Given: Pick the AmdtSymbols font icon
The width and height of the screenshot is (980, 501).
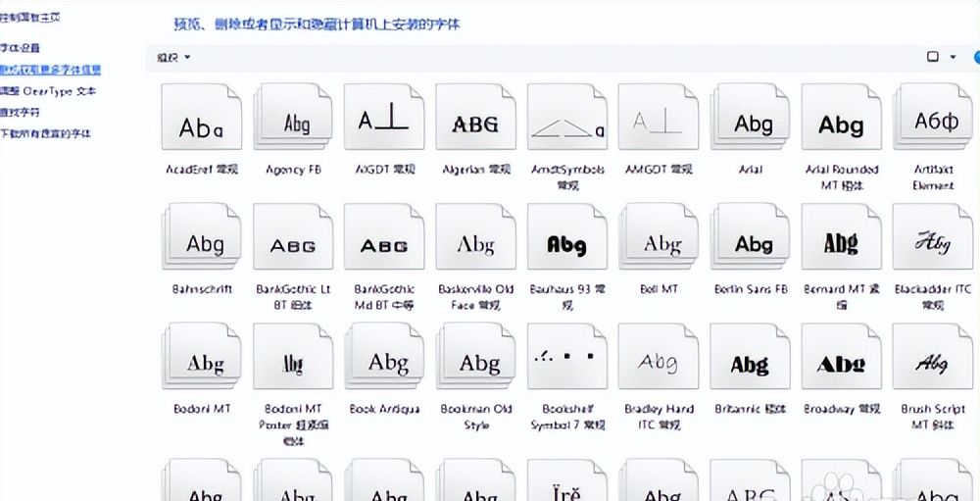Looking at the screenshot, I should click(567, 117).
